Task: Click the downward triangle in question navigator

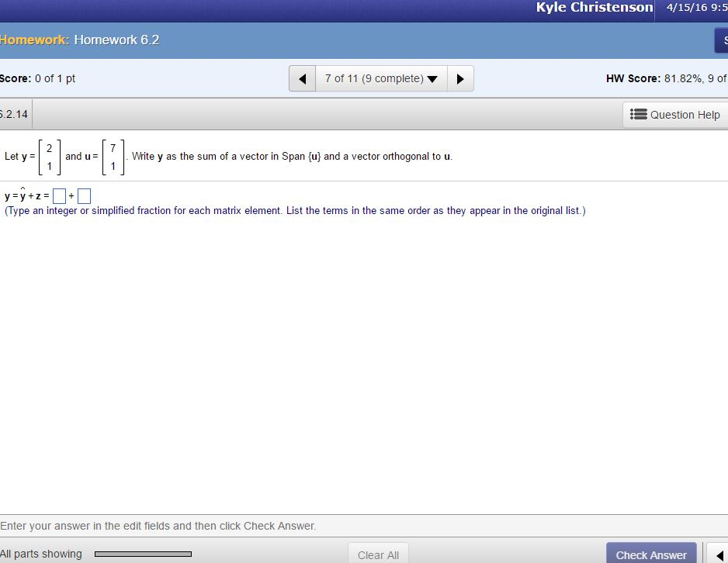Action: (432, 78)
